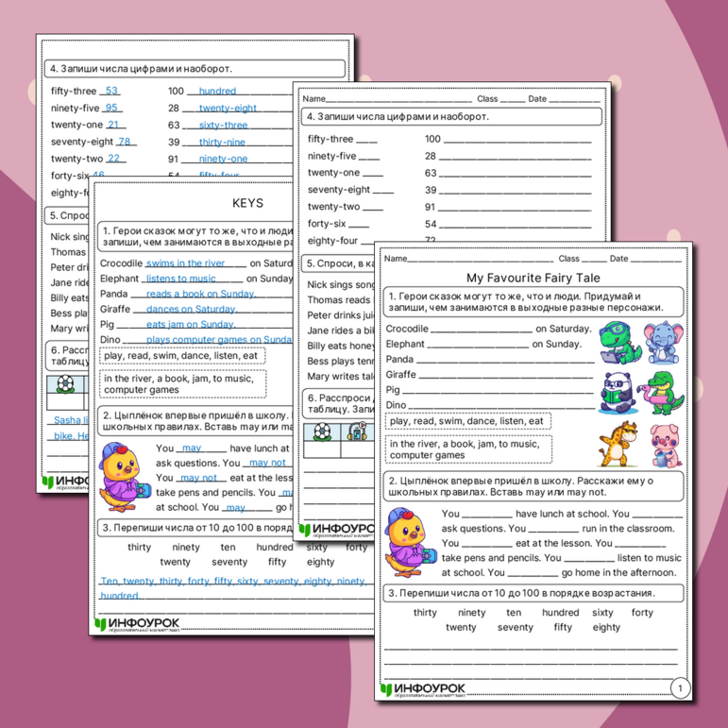The width and height of the screenshot is (728, 728).
Task: Click the 'My Favourite Fairy Tale' title
Action: coord(533,279)
